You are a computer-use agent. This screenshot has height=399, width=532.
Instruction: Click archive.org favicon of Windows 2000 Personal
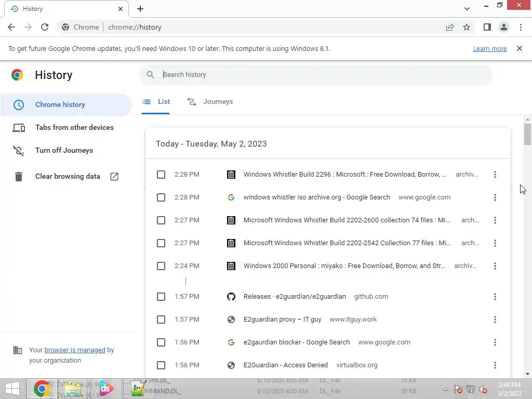231,266
